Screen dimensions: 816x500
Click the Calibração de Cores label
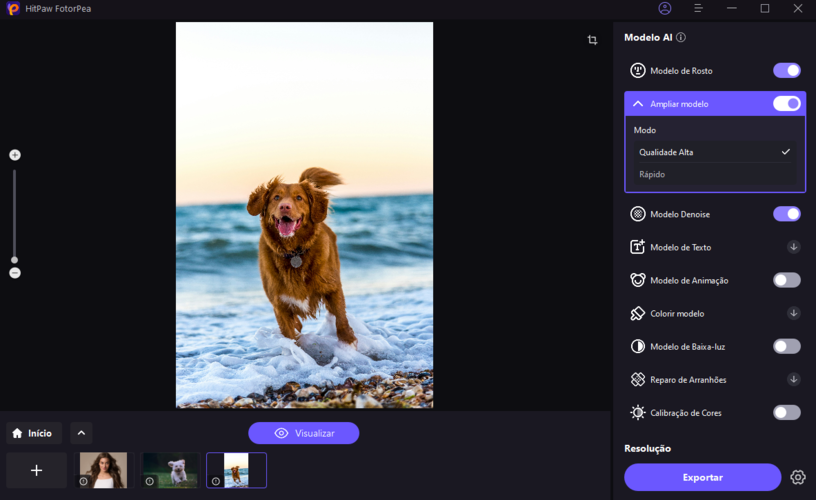686,413
